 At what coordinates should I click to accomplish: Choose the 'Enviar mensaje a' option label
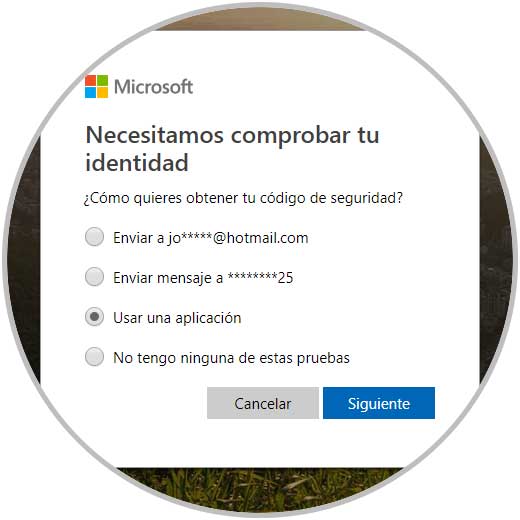(x=203, y=278)
